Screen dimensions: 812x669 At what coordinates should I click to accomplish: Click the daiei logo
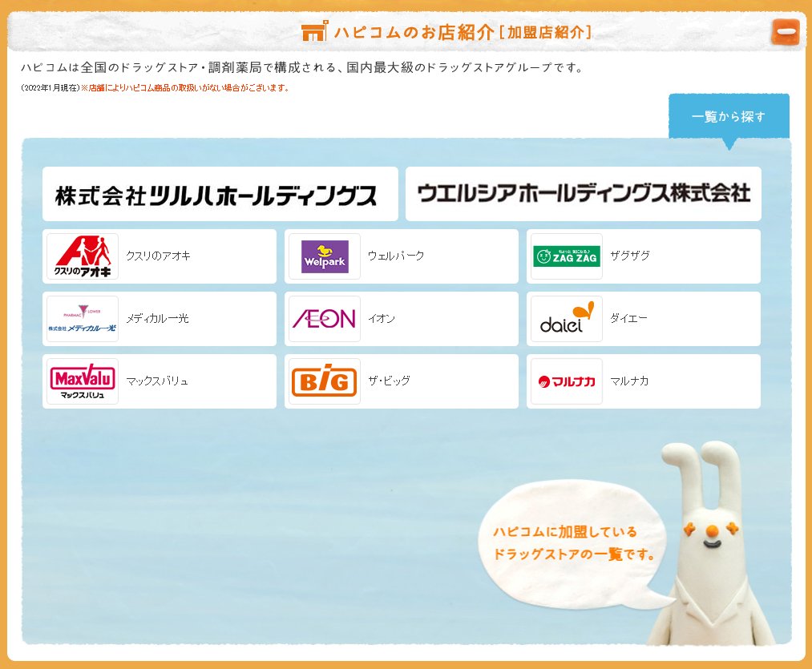(567, 319)
